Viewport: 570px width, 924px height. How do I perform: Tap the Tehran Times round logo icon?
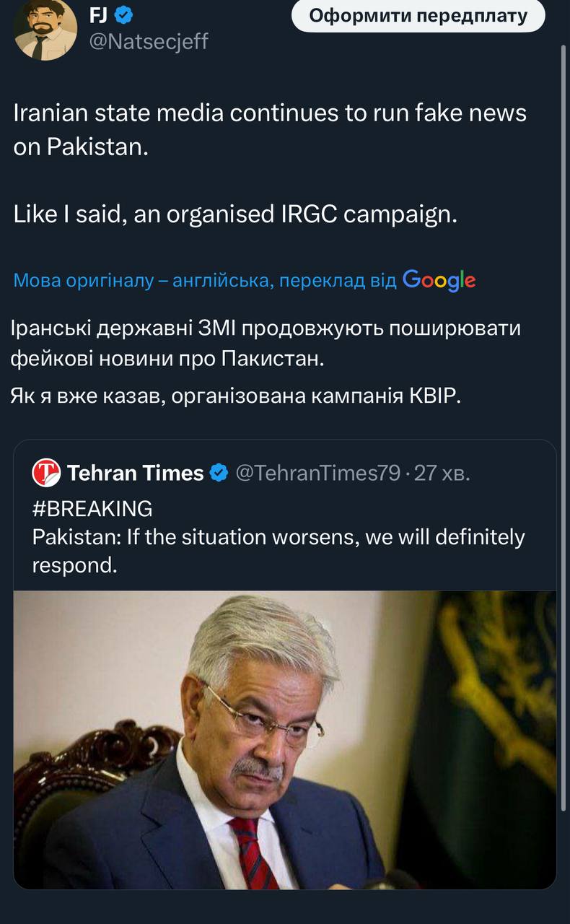point(47,473)
